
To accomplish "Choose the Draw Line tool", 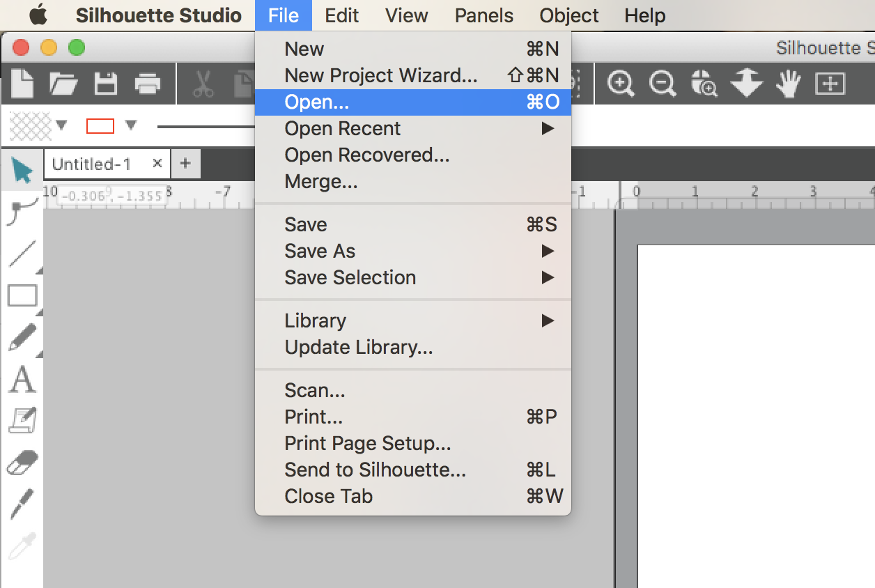I will click(x=21, y=251).
